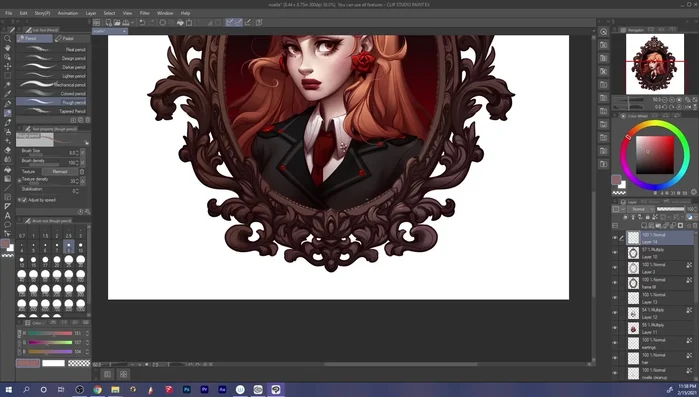The height and width of the screenshot is (397, 699).
Task: Click the trash icon beside Texture setting
Action: pyautogui.click(x=82, y=172)
